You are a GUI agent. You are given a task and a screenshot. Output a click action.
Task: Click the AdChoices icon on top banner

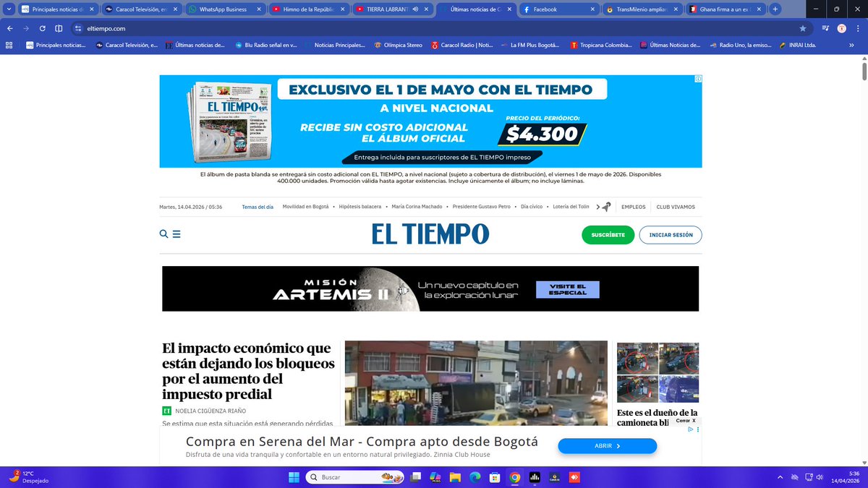pos(697,79)
